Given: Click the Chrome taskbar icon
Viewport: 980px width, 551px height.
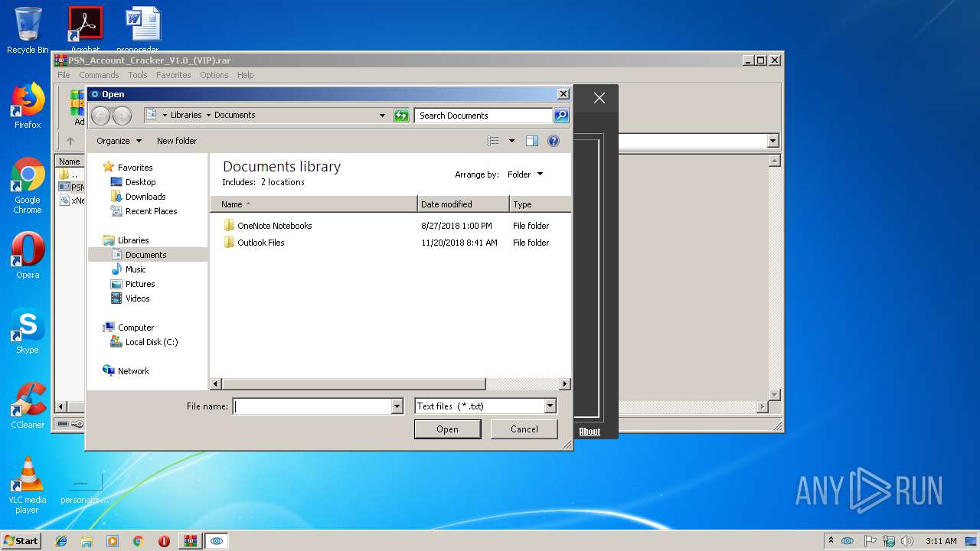Looking at the screenshot, I should (138, 541).
